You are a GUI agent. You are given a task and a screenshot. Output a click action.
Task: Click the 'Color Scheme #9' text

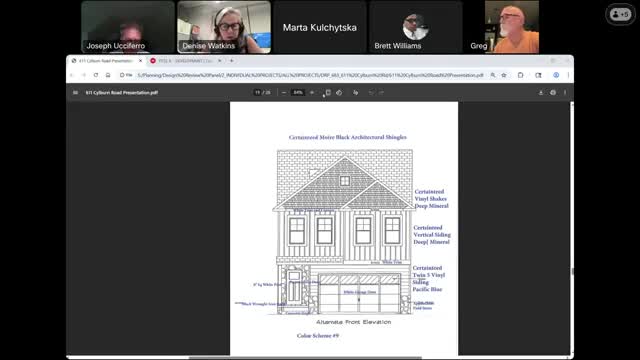click(x=318, y=336)
